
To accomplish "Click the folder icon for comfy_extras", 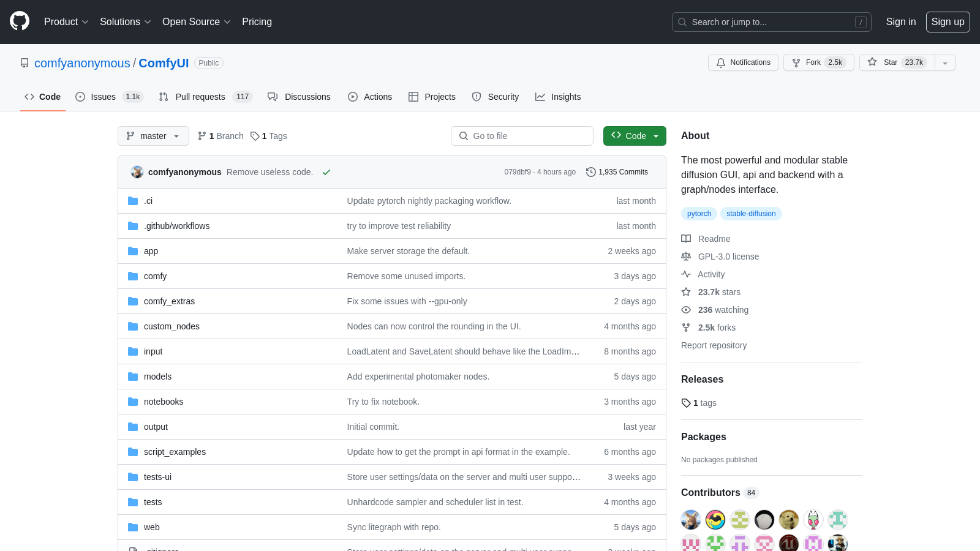I will pyautogui.click(x=133, y=301).
